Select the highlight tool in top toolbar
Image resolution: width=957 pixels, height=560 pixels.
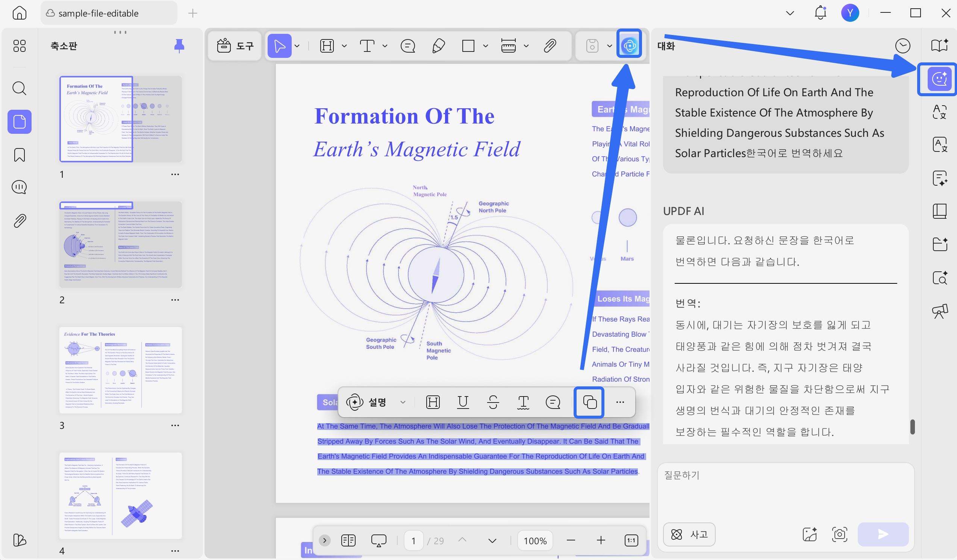click(327, 46)
